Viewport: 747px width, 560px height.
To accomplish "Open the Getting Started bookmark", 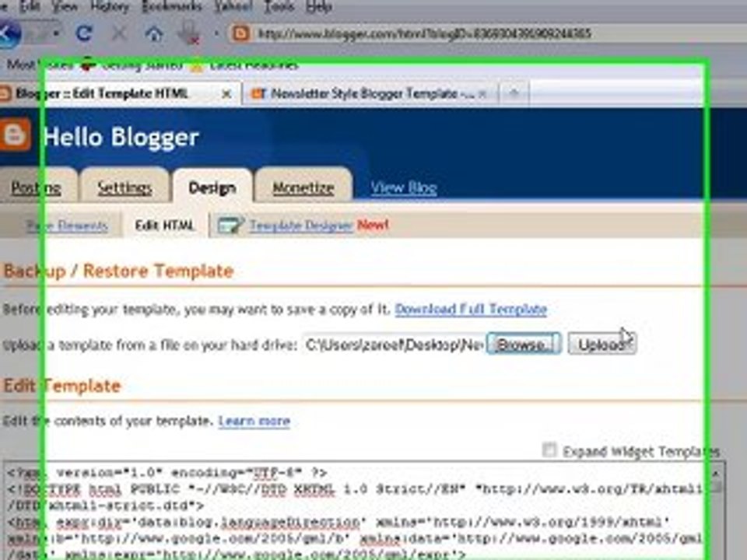I will [132, 65].
